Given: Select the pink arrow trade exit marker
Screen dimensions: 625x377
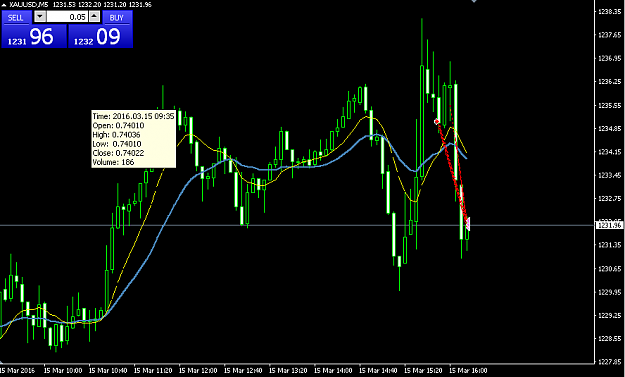Looking at the screenshot, I should point(468,224).
